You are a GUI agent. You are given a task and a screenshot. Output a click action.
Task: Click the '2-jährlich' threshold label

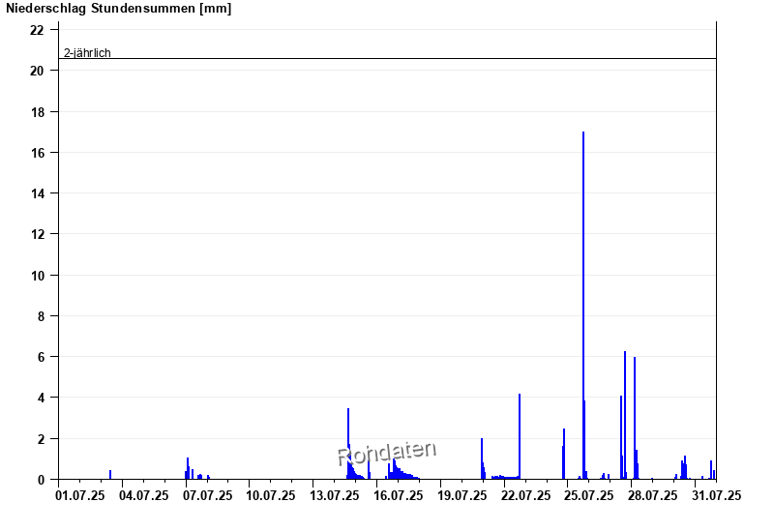[x=87, y=52]
